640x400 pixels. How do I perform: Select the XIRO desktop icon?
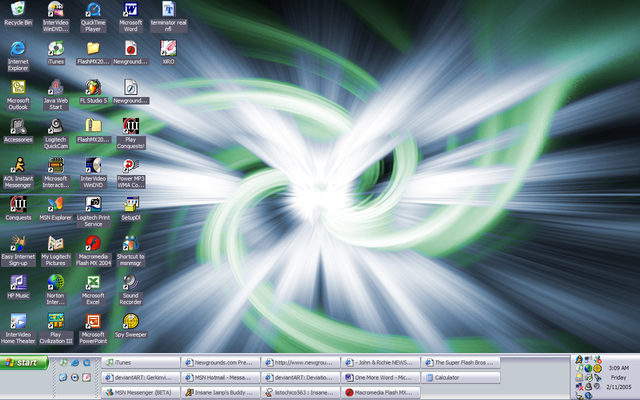[x=168, y=53]
